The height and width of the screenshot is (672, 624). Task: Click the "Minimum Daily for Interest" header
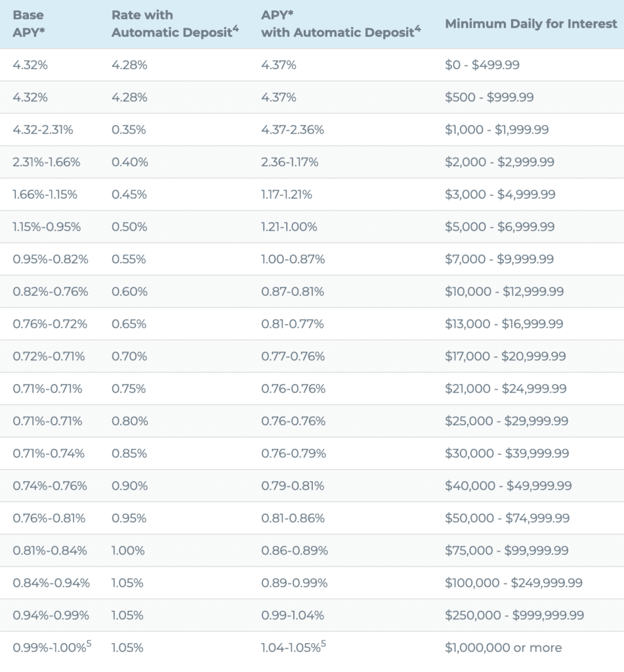click(531, 24)
